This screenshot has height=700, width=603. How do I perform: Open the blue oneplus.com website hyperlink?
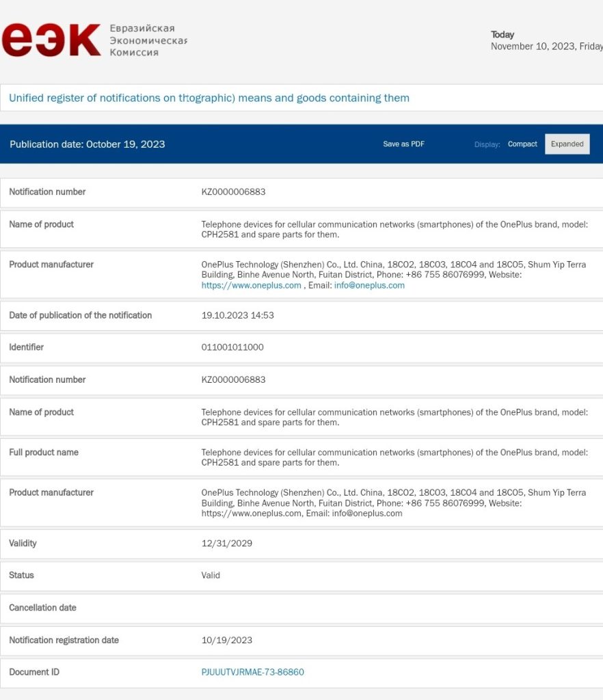pyautogui.click(x=251, y=286)
